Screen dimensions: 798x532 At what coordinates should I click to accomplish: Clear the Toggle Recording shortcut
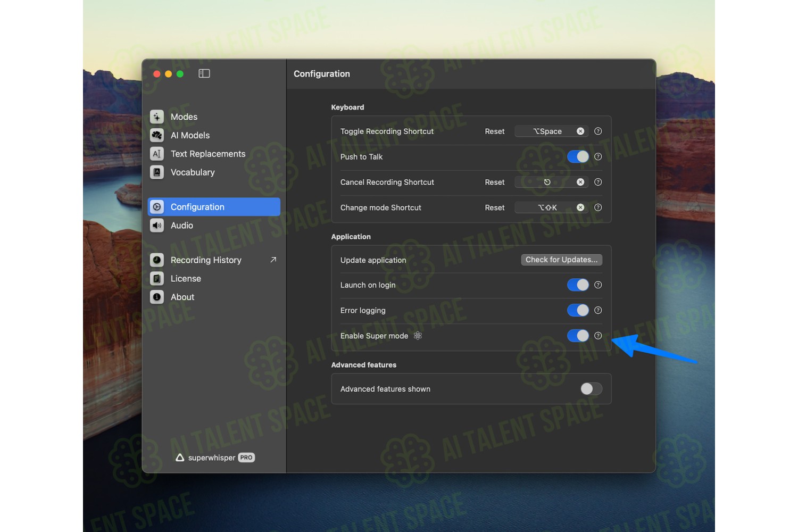[580, 131]
